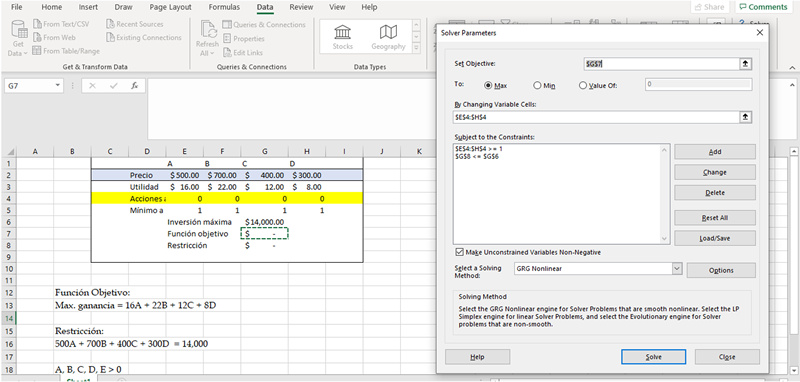
Task: Open the Get Data dropdown
Action: coord(19,38)
